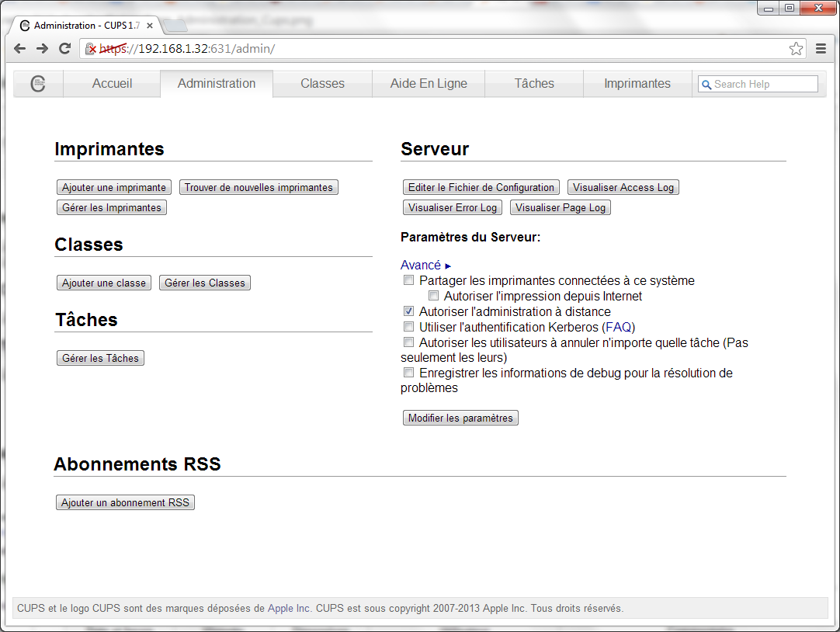Open the Kerberos FAQ link

[x=618, y=327]
